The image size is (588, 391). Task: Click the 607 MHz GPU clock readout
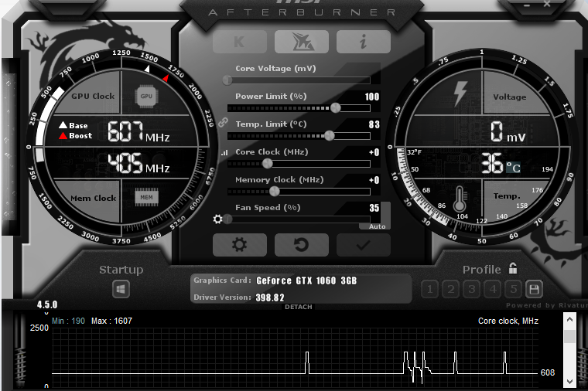(138, 131)
